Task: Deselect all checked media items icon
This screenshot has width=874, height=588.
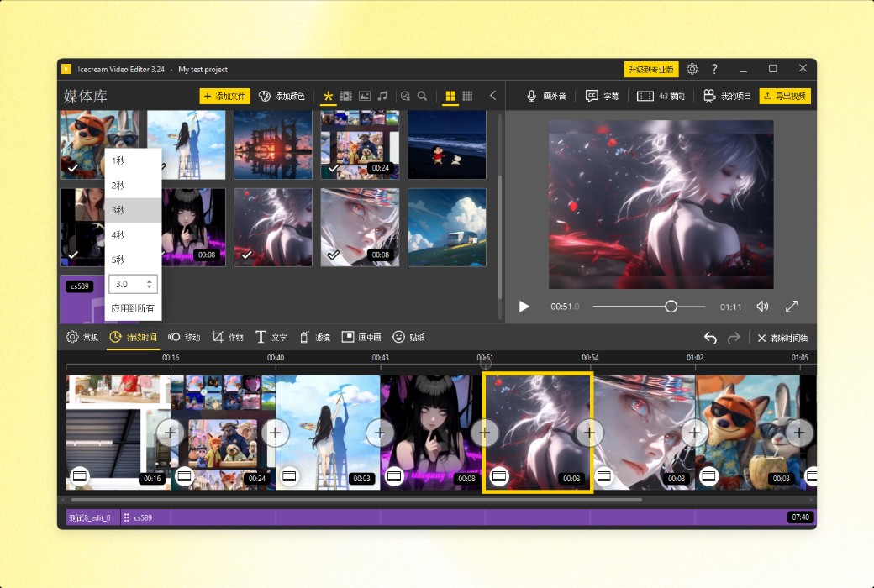Action: coord(406,96)
